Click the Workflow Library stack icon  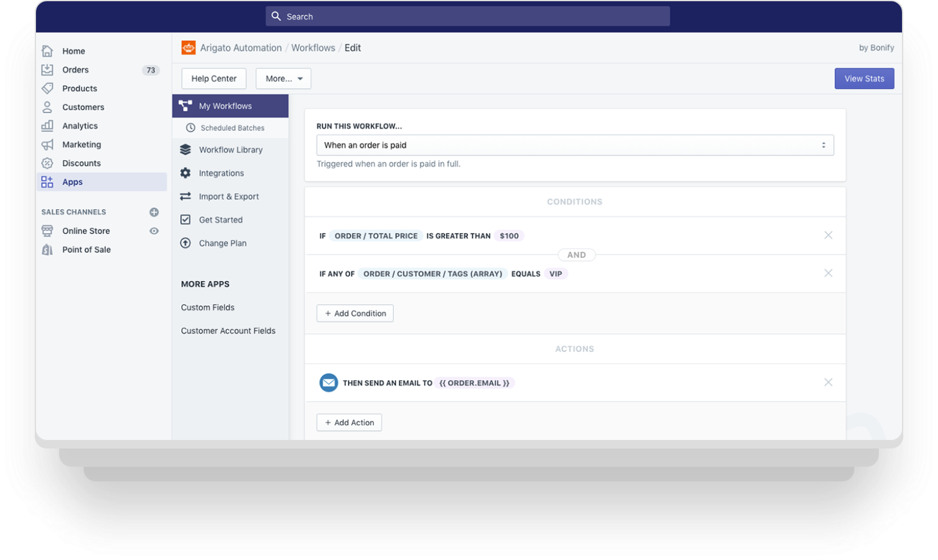coord(186,150)
